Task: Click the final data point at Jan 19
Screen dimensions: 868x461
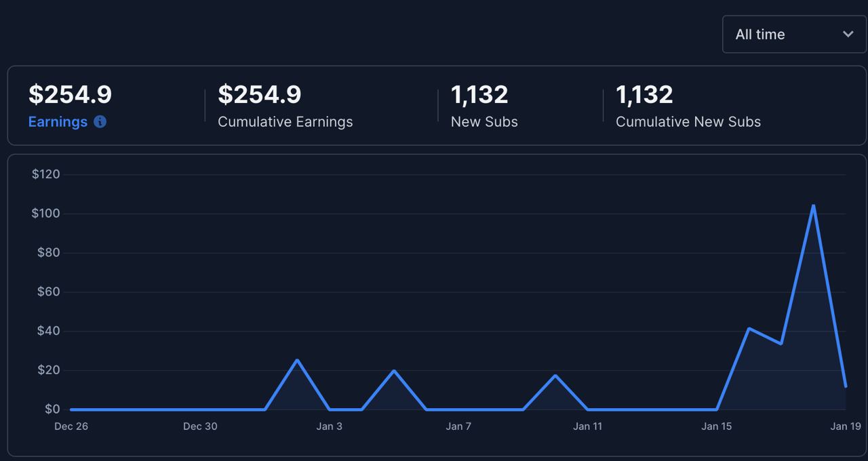Action: (846, 386)
